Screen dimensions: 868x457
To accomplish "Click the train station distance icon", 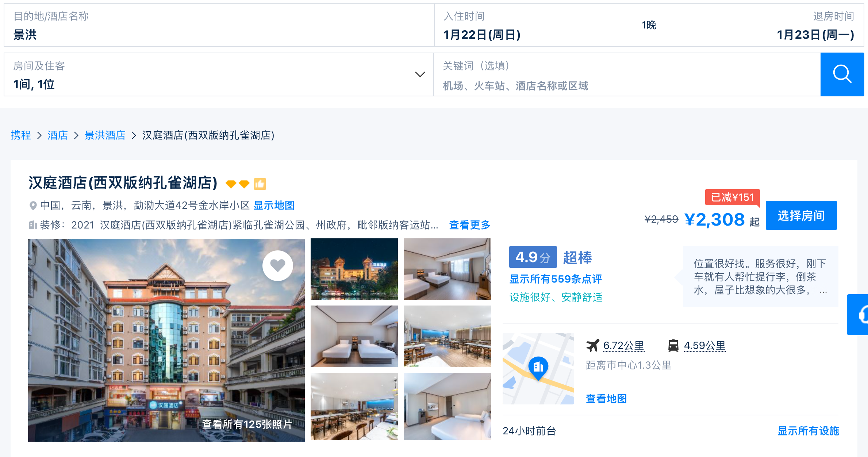I will click(x=673, y=345).
